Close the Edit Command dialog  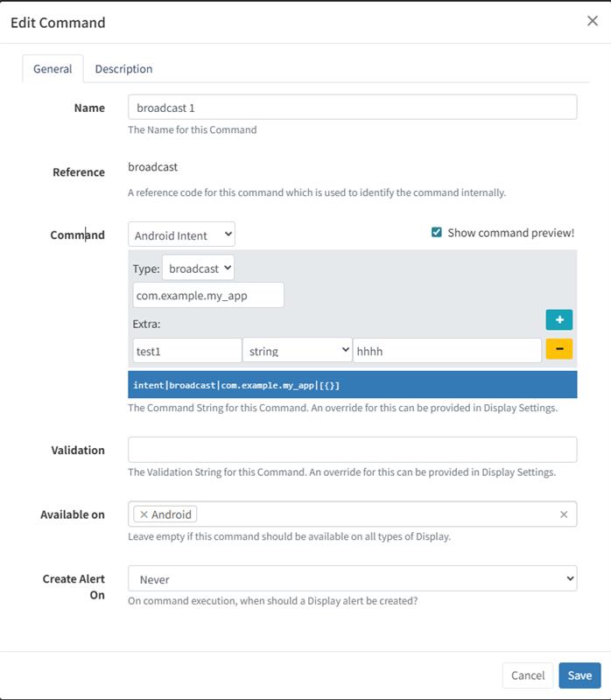pyautogui.click(x=593, y=21)
